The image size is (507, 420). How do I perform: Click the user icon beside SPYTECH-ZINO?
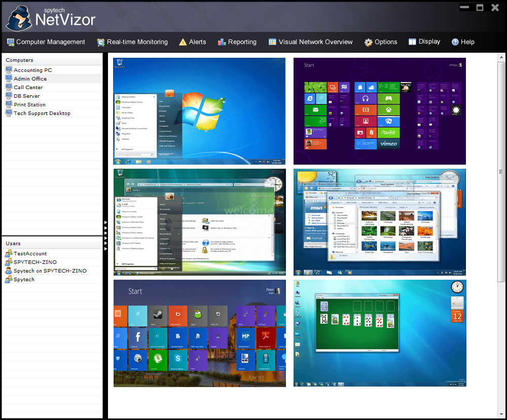[x=9, y=262]
